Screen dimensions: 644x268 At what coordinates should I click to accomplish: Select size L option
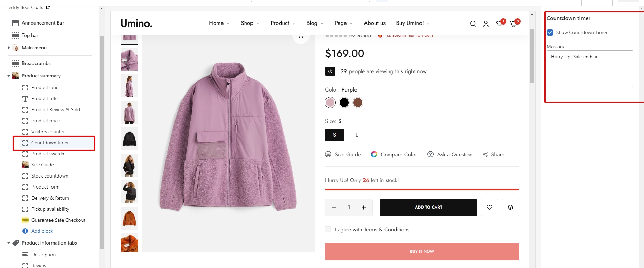[357, 135]
